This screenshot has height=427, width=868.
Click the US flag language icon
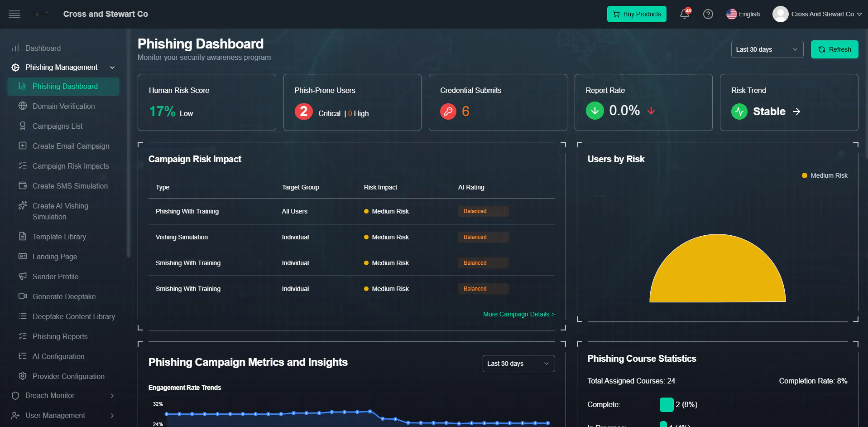(731, 14)
